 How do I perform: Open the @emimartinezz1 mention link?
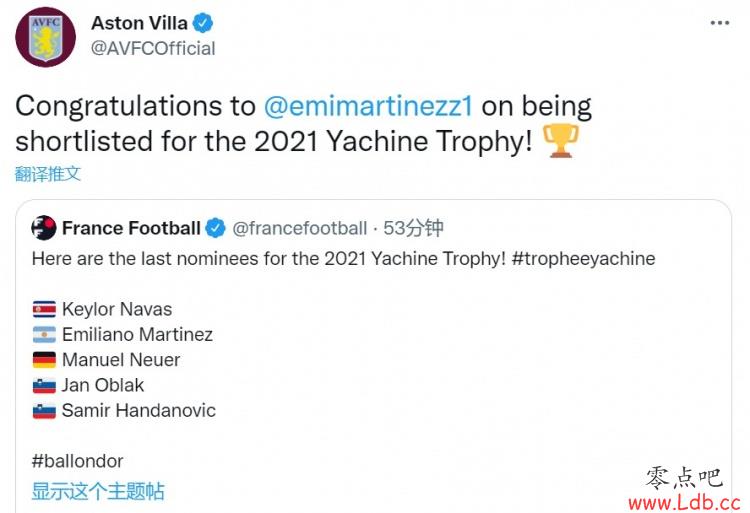click(368, 106)
